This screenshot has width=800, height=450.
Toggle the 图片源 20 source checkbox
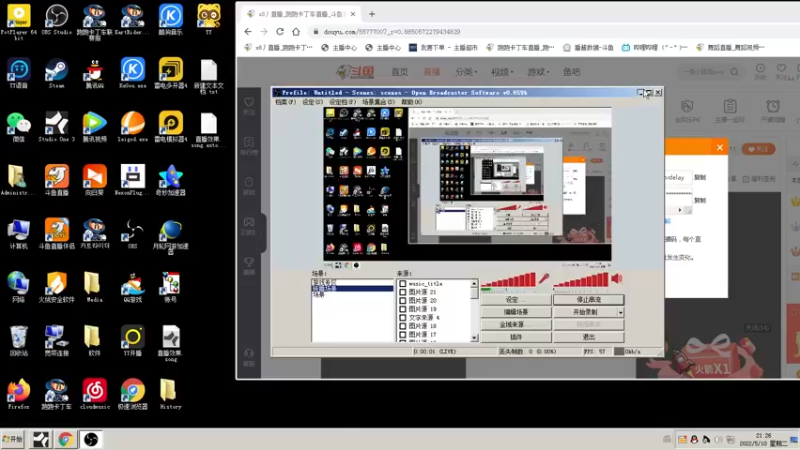pyautogui.click(x=403, y=301)
